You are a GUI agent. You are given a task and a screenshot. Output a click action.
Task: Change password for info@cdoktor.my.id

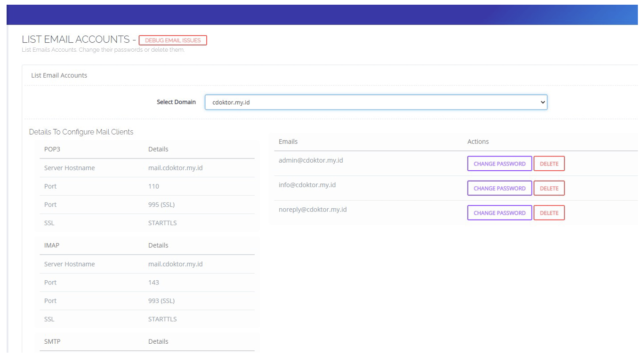click(x=499, y=188)
